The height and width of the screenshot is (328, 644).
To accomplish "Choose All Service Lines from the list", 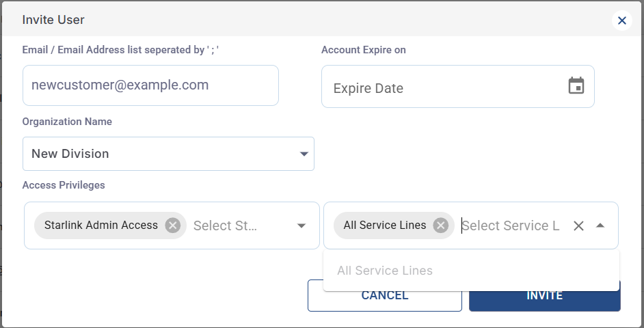I will (x=385, y=271).
